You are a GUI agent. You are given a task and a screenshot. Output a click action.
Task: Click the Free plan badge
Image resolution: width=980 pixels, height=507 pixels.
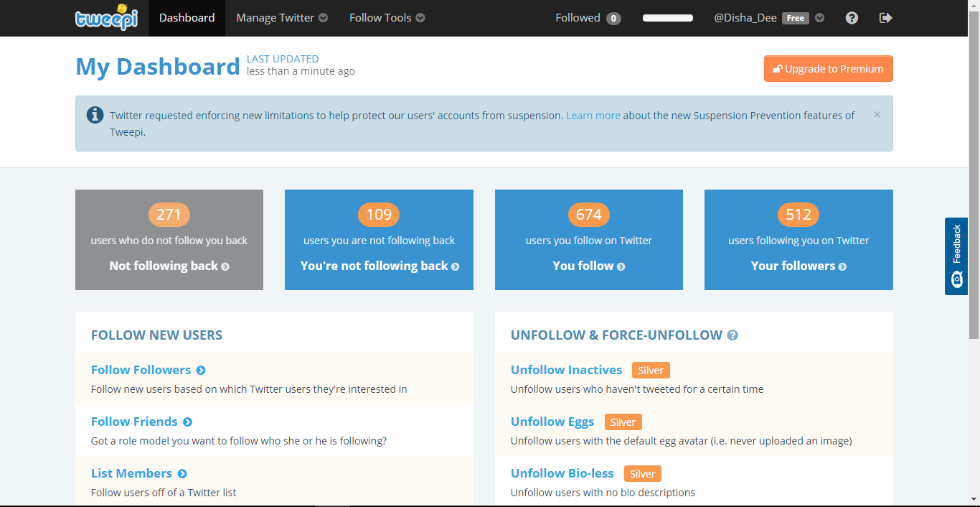(795, 18)
